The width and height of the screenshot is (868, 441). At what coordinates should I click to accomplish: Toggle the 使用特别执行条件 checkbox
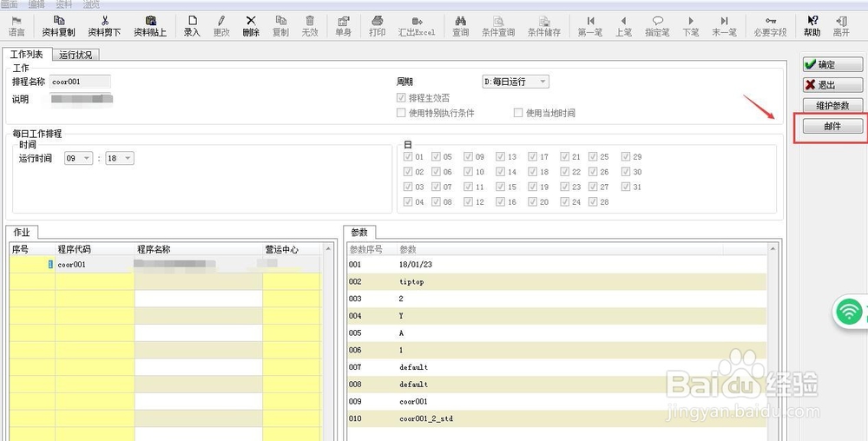[x=401, y=113]
